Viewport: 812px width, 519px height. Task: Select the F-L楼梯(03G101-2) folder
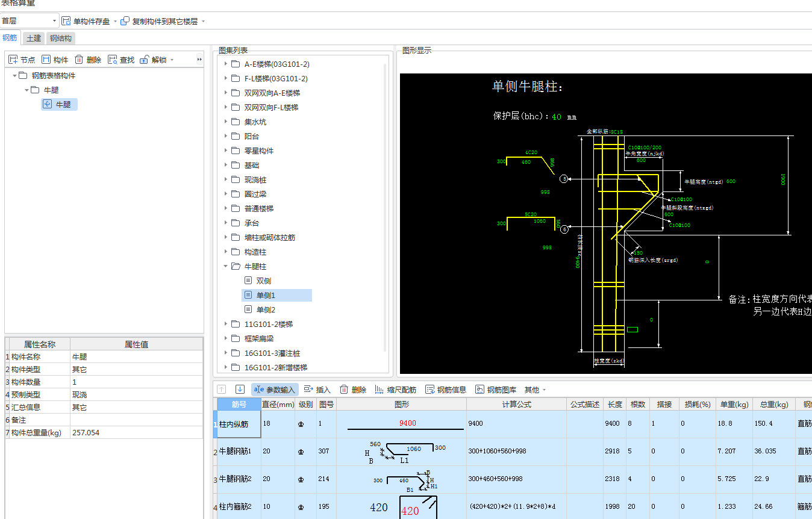click(276, 79)
